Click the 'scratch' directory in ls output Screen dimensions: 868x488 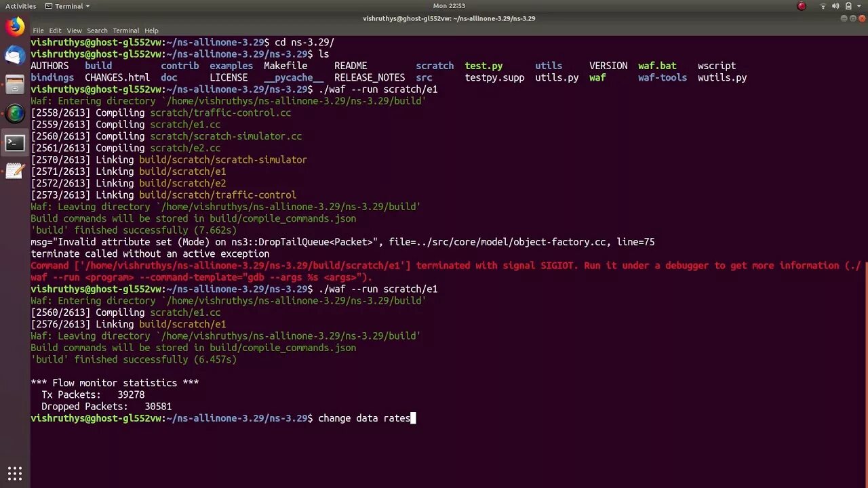pos(435,66)
